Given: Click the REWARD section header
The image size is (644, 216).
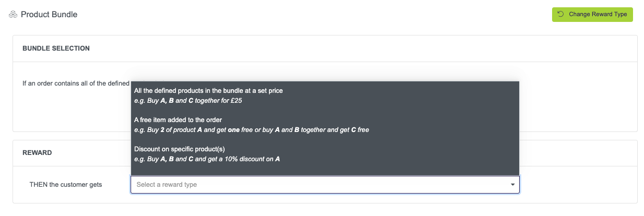Looking at the screenshot, I should pyautogui.click(x=37, y=153).
